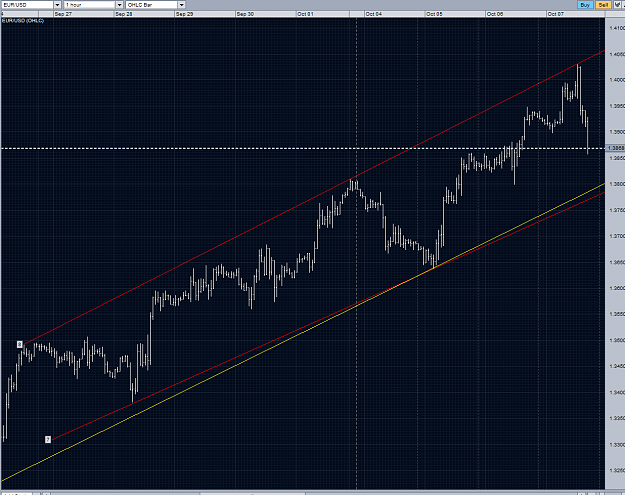Click the Oct 06 date header
The height and width of the screenshot is (495, 625).
[x=515, y=14]
